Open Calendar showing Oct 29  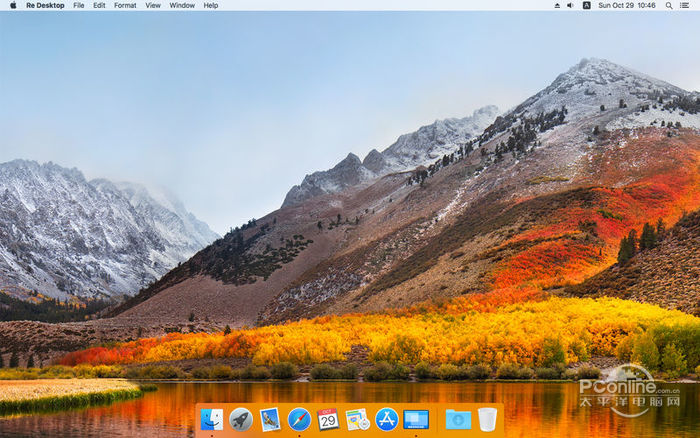point(328,419)
